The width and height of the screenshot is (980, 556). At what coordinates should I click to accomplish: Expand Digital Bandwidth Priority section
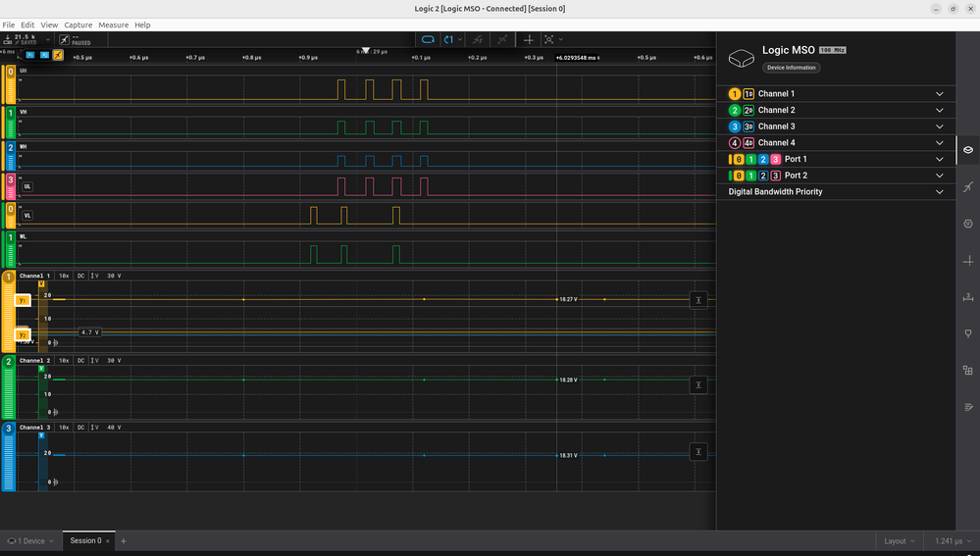(836, 192)
